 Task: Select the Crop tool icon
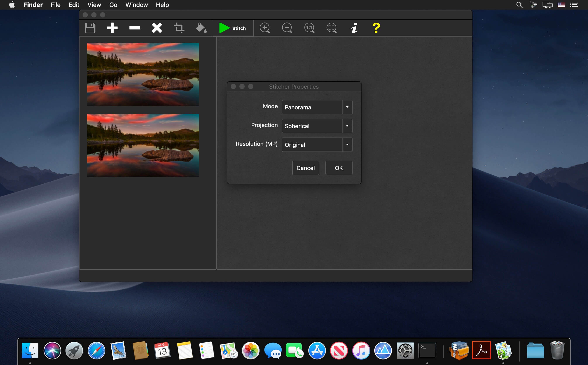coord(179,28)
